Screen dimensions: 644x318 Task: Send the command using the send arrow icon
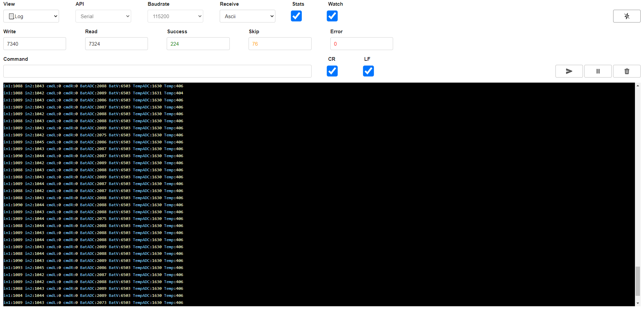point(569,71)
